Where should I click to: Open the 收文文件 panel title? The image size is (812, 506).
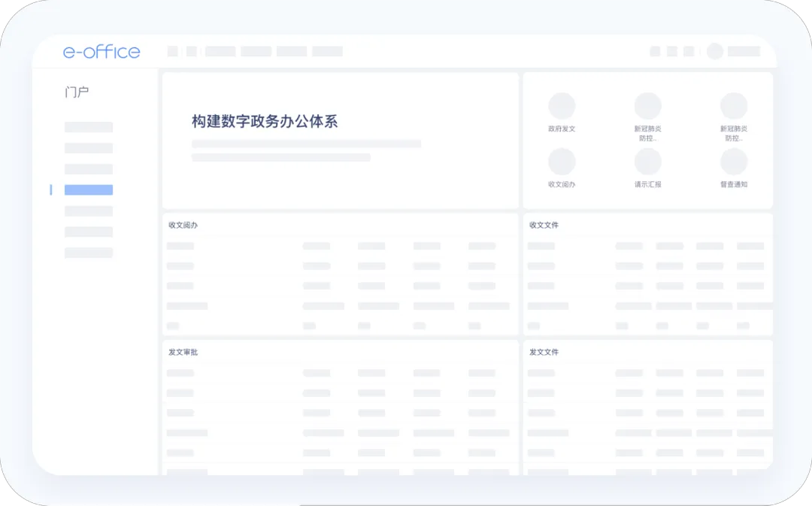pyautogui.click(x=544, y=225)
